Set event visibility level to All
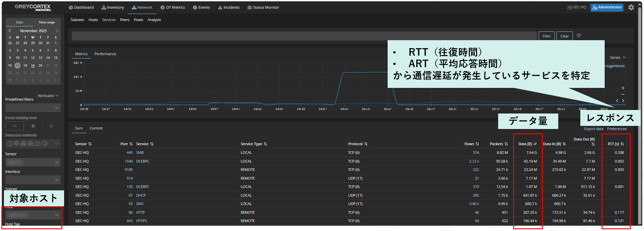Screen dimensions: 644x231 point(14,126)
